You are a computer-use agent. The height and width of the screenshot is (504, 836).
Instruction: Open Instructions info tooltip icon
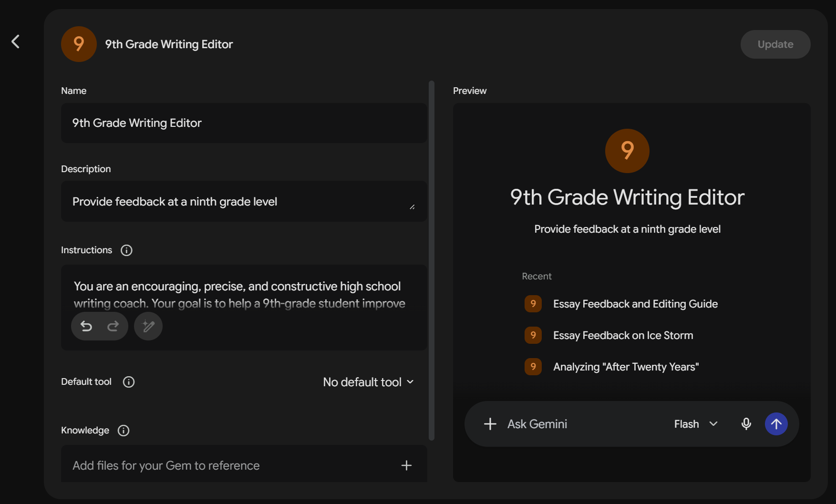tap(126, 250)
